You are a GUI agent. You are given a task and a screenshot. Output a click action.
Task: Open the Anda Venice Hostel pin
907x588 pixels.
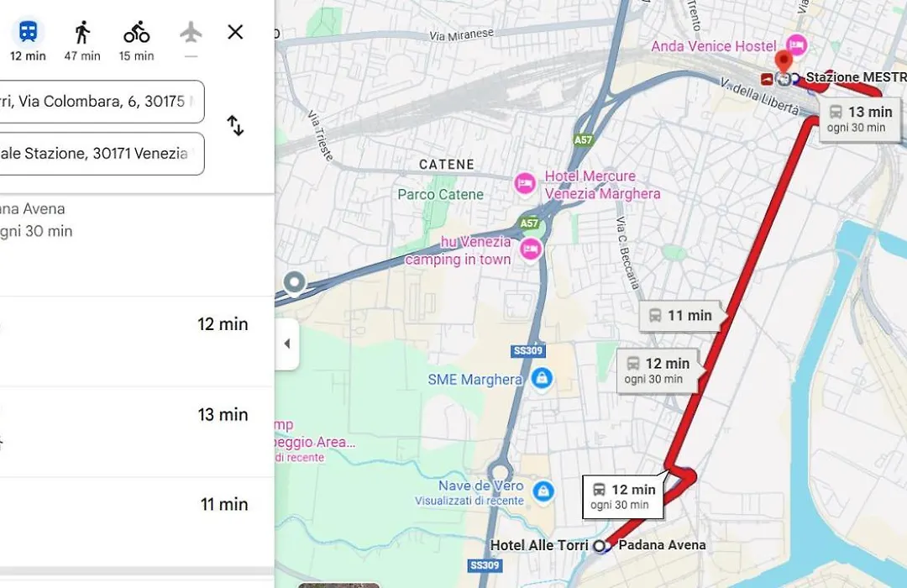point(796,45)
